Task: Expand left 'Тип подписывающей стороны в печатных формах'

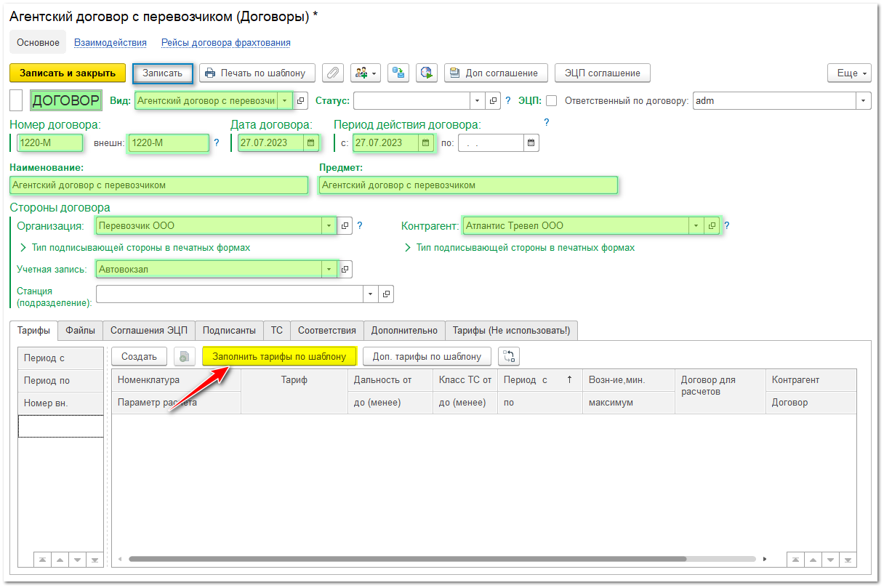Action: tap(24, 248)
